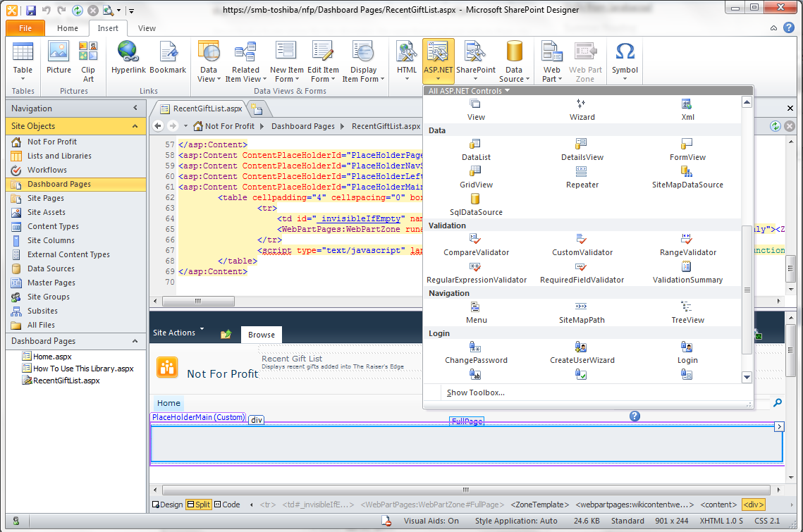Click the SharePoint controls button

[x=476, y=61]
